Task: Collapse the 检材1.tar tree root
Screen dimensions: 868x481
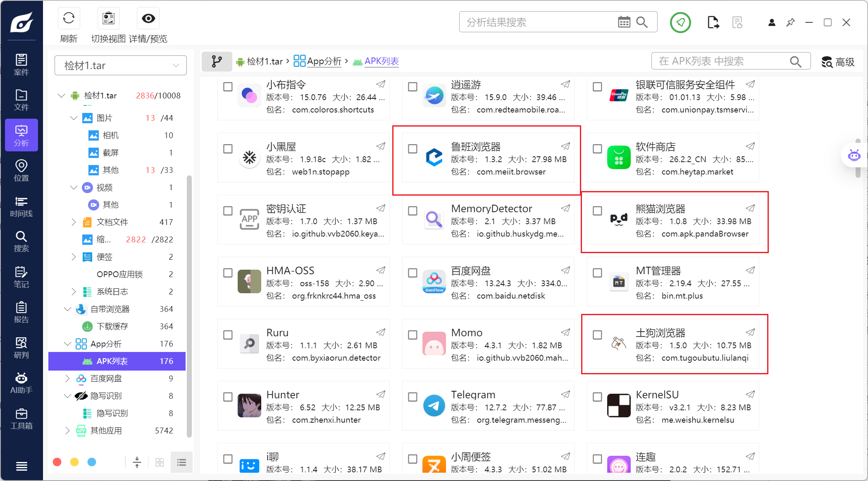Action: pos(61,96)
